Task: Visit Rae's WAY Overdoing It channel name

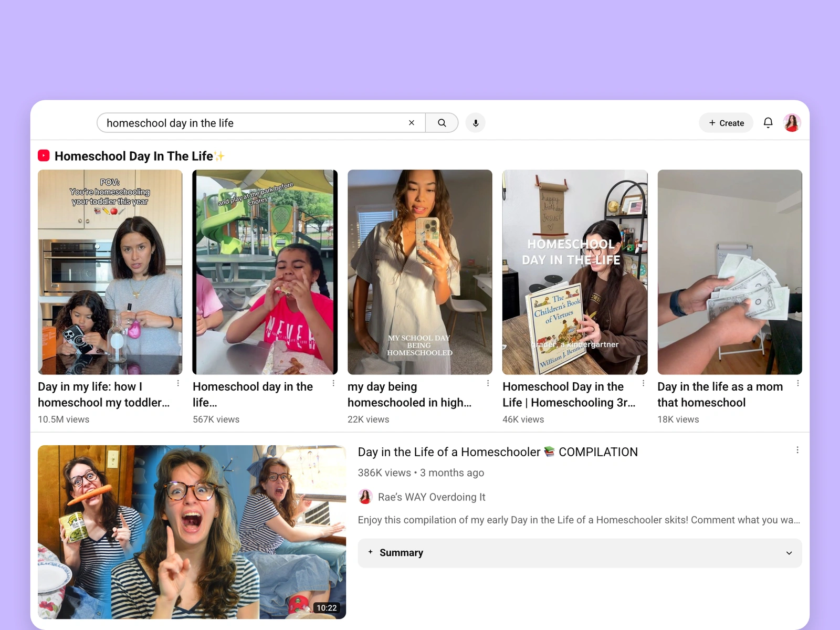Action: pyautogui.click(x=432, y=497)
